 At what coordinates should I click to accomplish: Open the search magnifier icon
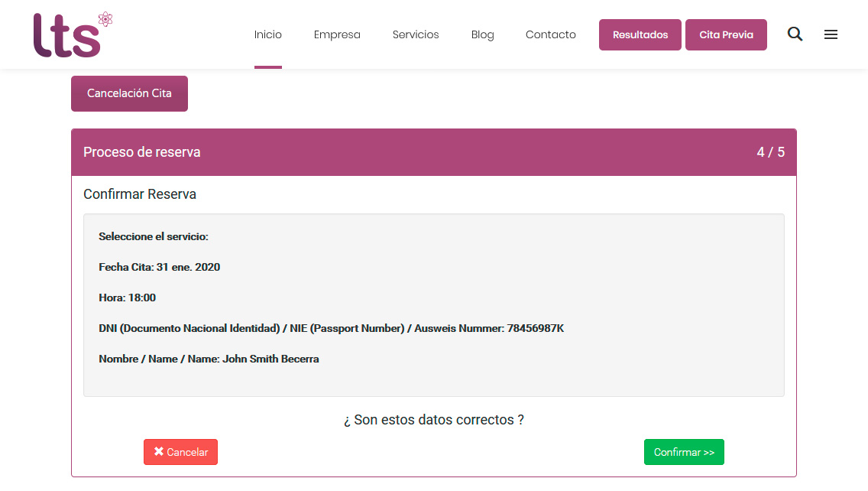795,34
